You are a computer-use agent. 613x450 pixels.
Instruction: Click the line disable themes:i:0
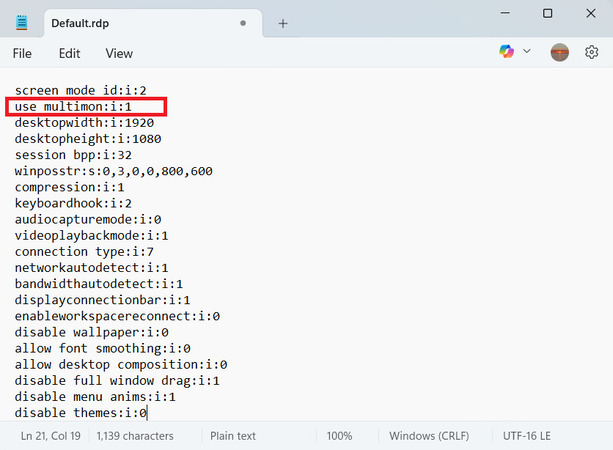tap(81, 413)
